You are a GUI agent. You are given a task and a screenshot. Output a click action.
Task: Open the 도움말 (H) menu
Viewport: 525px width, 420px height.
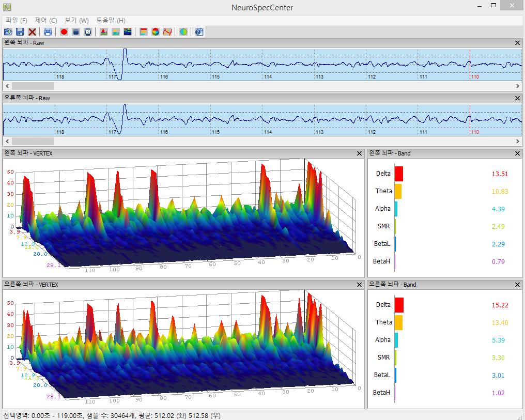pyautogui.click(x=111, y=20)
